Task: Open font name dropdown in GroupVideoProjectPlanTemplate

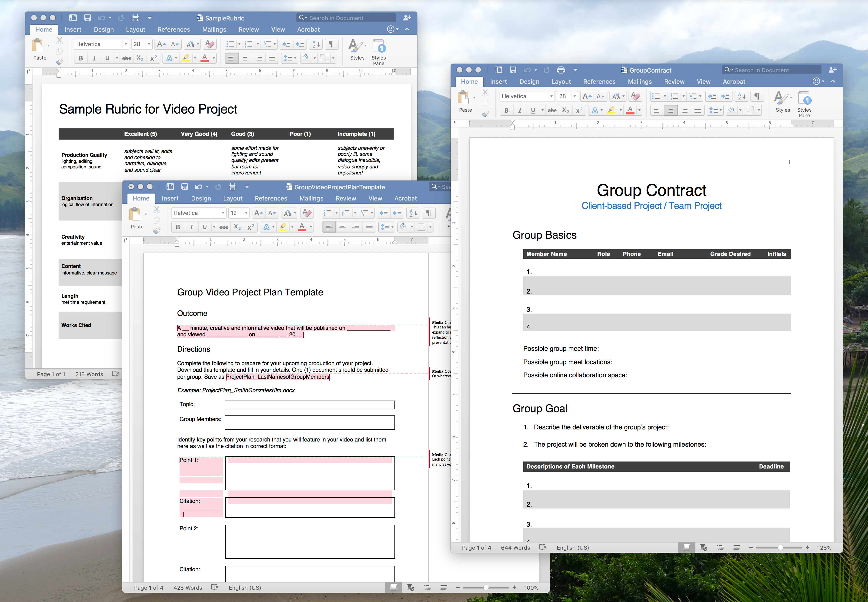Action: (x=223, y=213)
